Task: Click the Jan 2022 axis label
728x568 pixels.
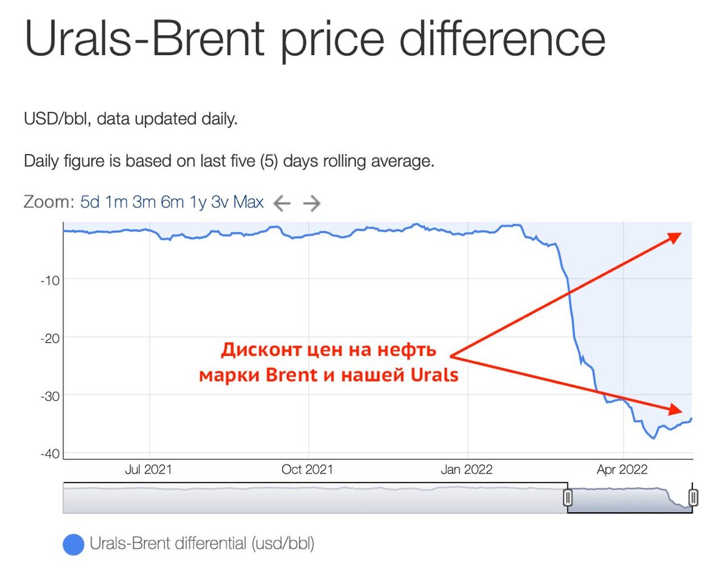Action: pyautogui.click(x=467, y=470)
